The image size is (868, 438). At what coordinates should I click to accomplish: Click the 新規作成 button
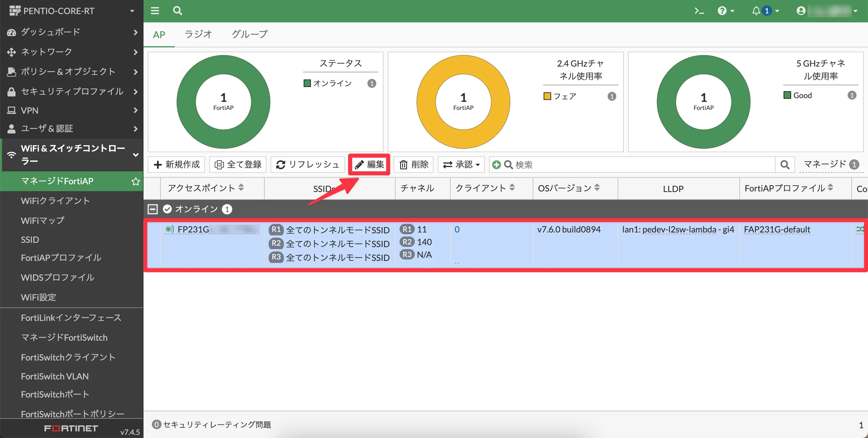177,164
